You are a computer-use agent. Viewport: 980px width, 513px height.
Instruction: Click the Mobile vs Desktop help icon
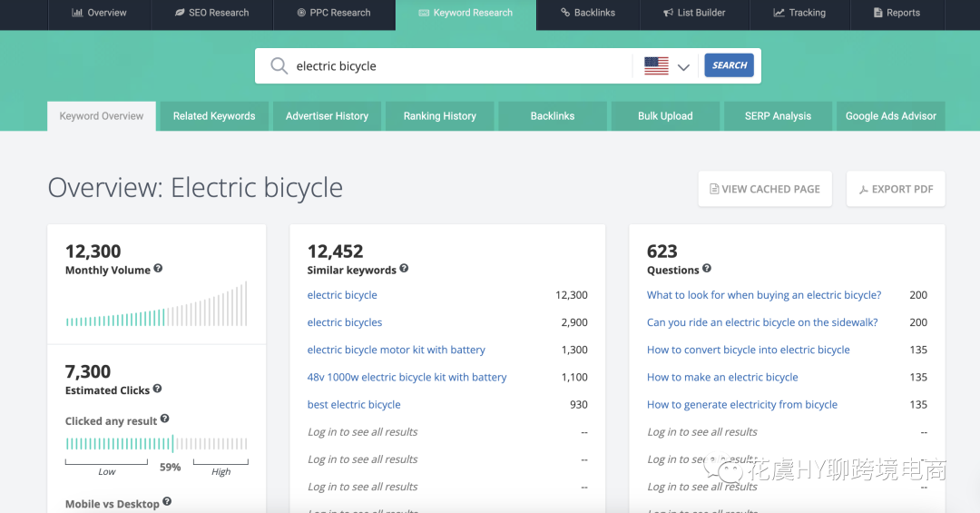coord(167,502)
